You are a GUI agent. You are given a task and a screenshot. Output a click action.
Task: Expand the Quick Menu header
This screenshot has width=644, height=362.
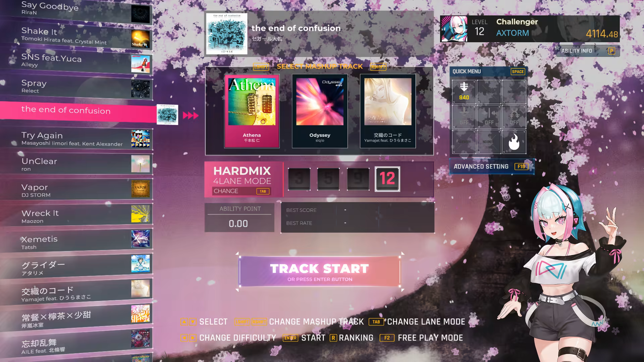coord(488,71)
